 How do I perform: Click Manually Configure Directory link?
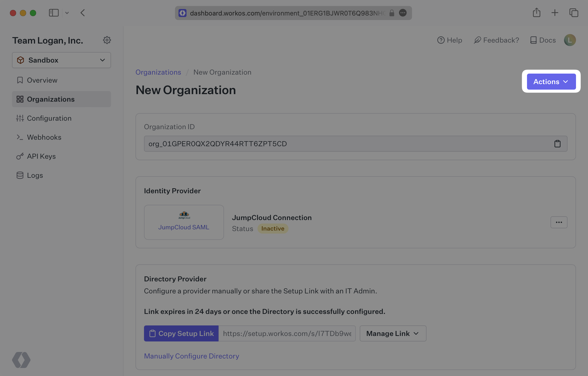pos(191,355)
